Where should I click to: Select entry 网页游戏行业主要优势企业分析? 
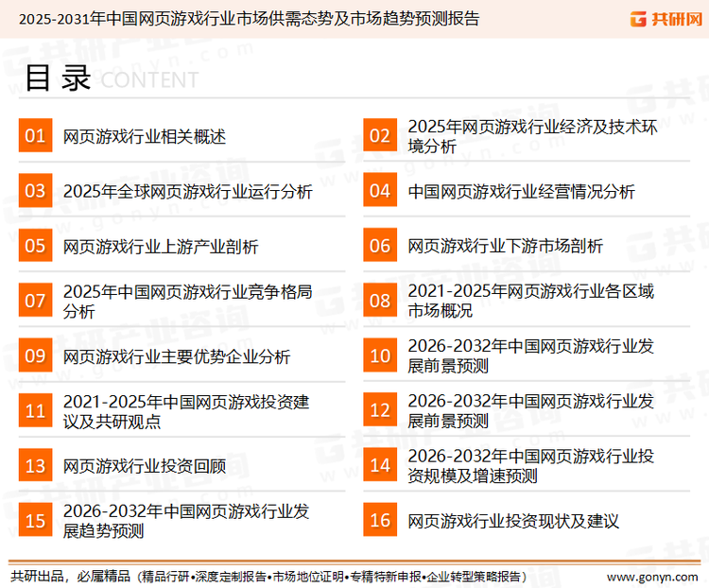coord(177,356)
